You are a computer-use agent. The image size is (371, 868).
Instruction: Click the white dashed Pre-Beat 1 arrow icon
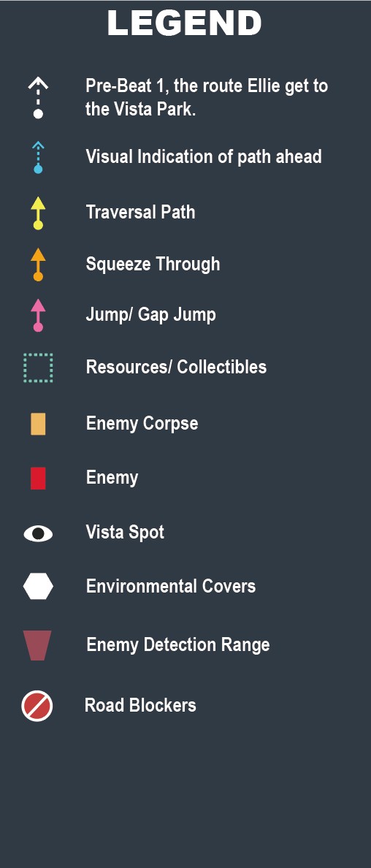pyautogui.click(x=38, y=98)
